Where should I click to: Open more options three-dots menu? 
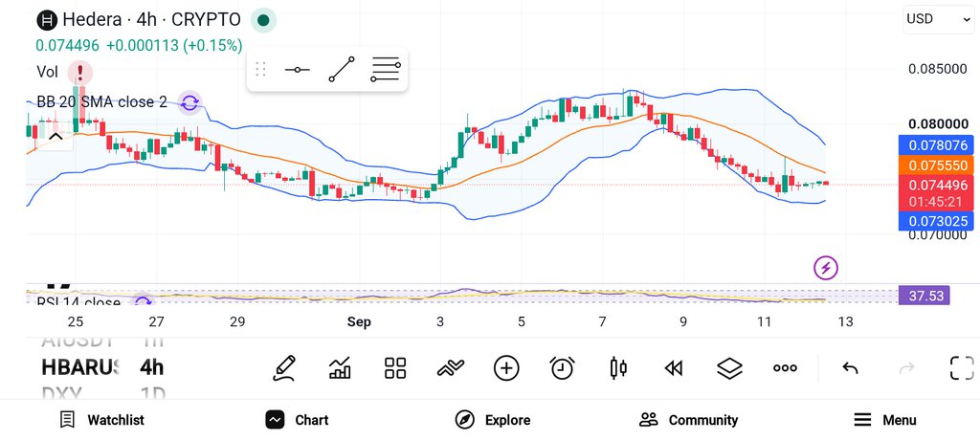(785, 368)
